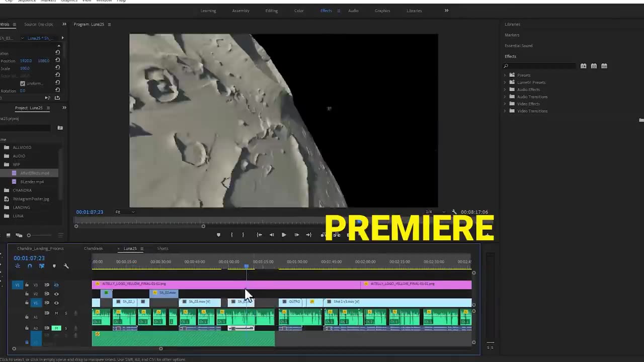644x362 pixels.
Task: Mark In point in Program monitor
Action: tap(231, 235)
